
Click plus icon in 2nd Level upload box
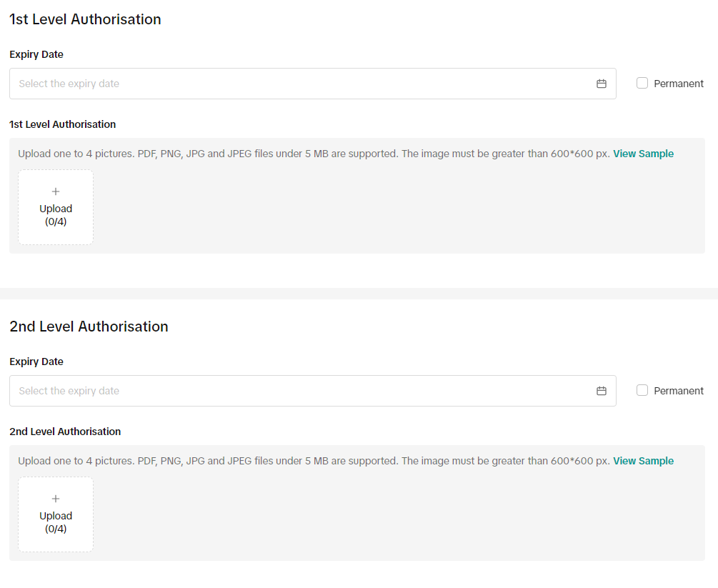pos(56,499)
